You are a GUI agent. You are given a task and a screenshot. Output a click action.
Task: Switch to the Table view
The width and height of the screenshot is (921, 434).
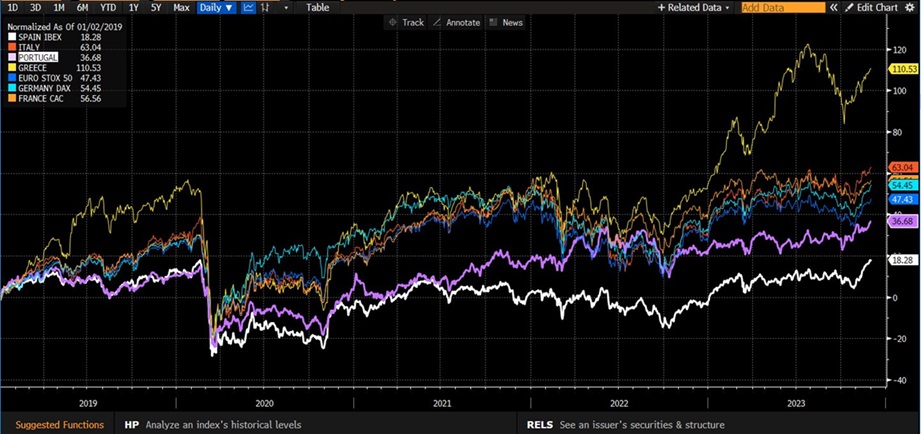click(x=317, y=7)
